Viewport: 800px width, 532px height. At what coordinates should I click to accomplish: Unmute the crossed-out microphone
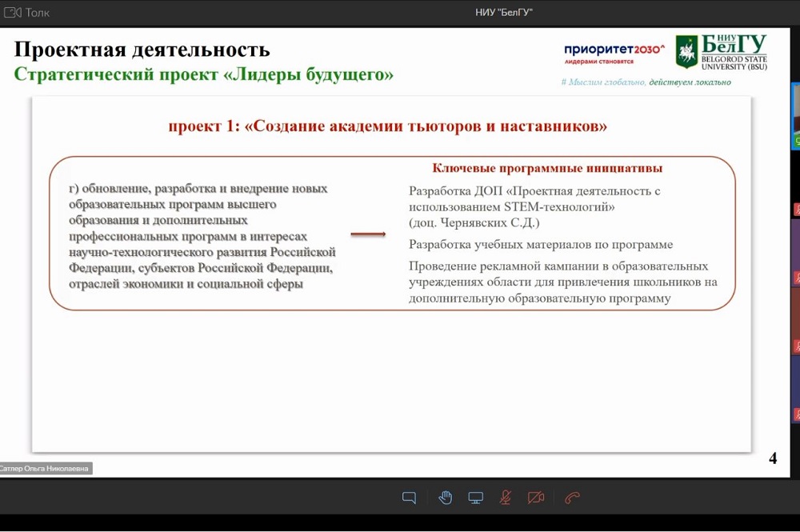tap(506, 498)
